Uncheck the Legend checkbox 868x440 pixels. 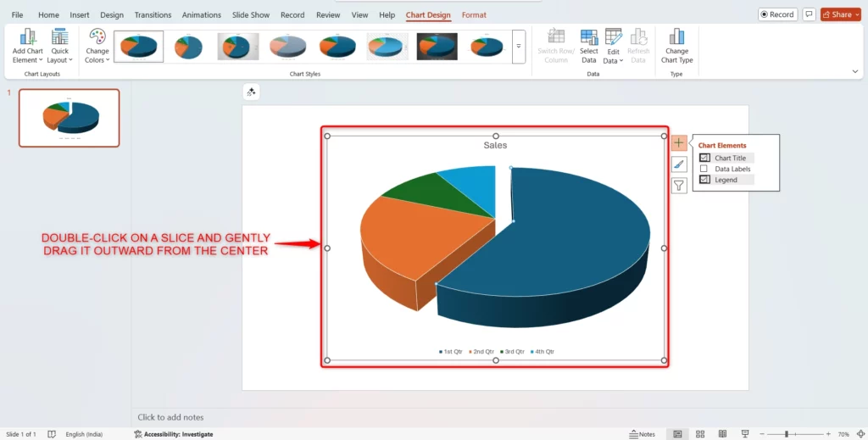click(x=704, y=180)
